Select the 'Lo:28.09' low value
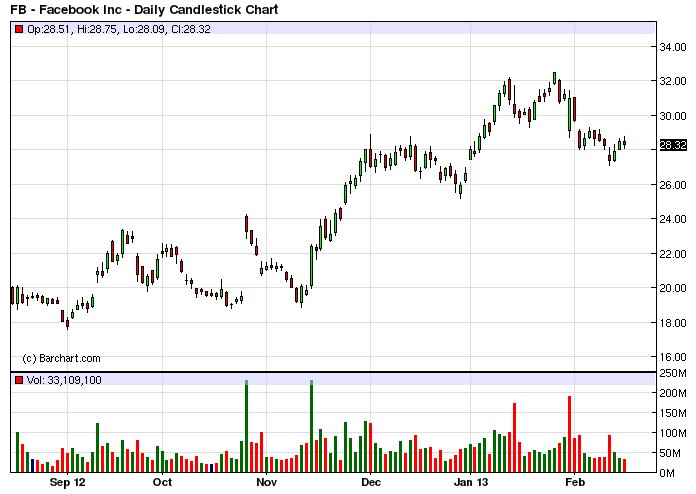Viewport: 696px width, 494px height. pyautogui.click(x=144, y=29)
